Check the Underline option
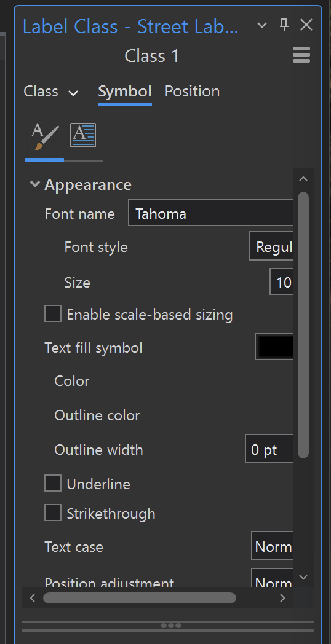 point(53,483)
